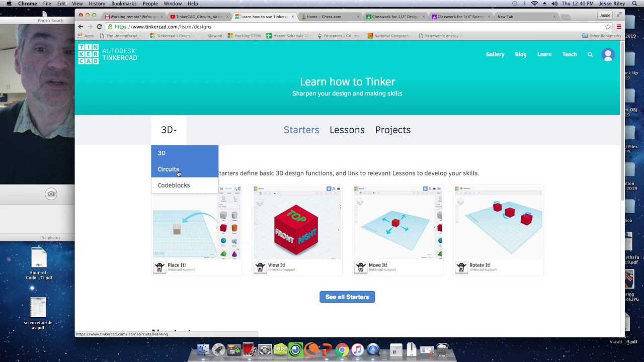
Task: Open the Learn navigation link
Action: click(x=544, y=55)
